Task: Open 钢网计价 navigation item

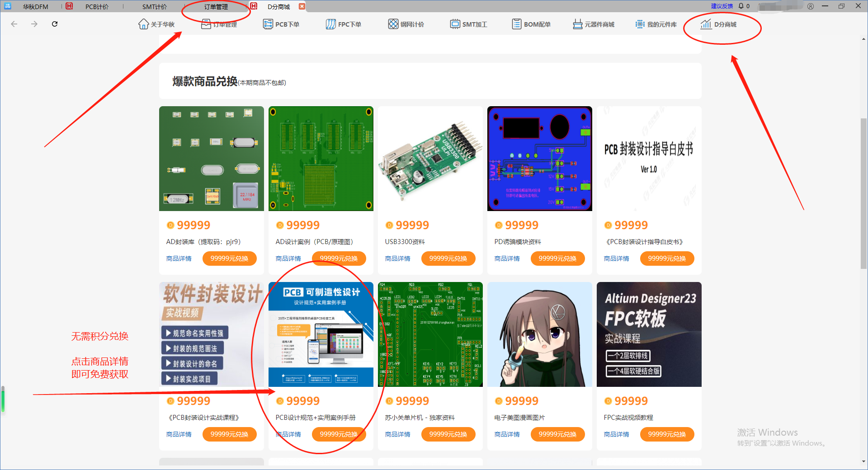Action: pyautogui.click(x=406, y=24)
